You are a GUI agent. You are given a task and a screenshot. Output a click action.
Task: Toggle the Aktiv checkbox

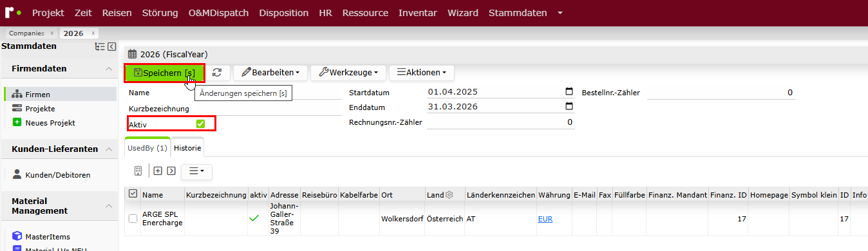pos(200,124)
